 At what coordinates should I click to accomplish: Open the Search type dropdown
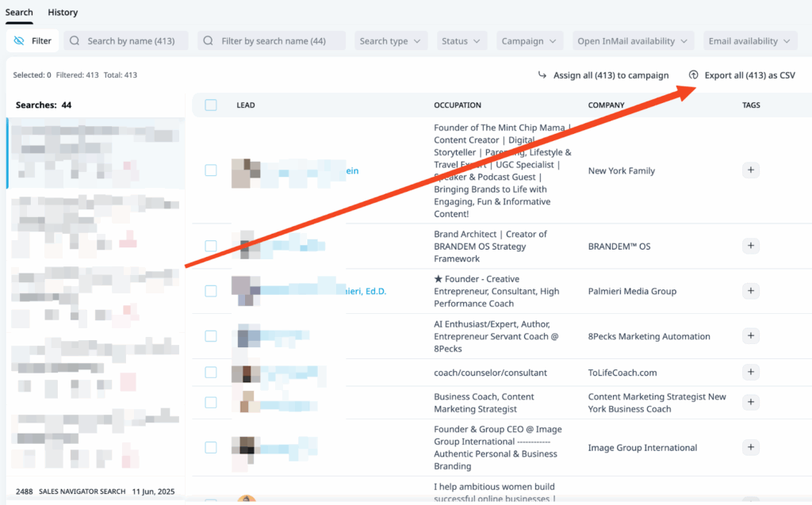point(389,41)
